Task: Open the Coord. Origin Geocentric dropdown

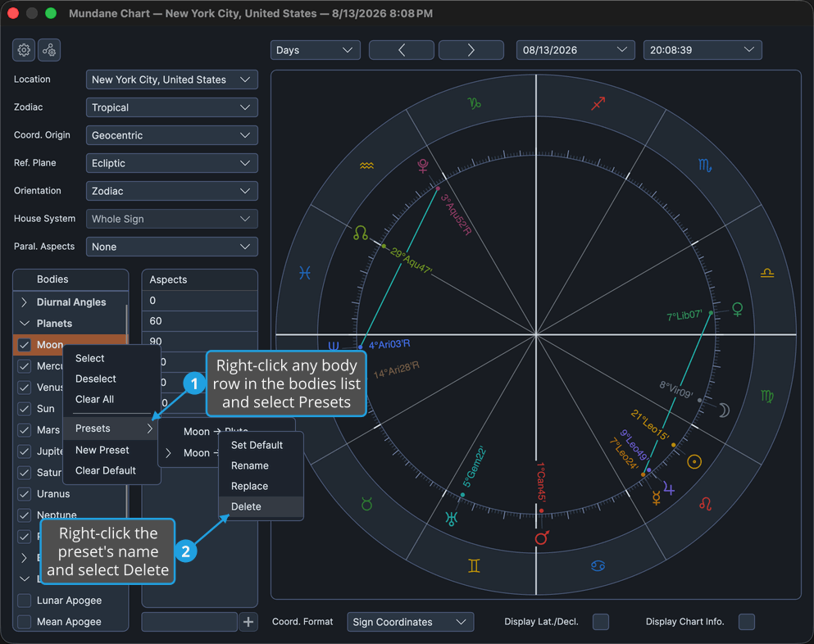Action: pyautogui.click(x=172, y=135)
